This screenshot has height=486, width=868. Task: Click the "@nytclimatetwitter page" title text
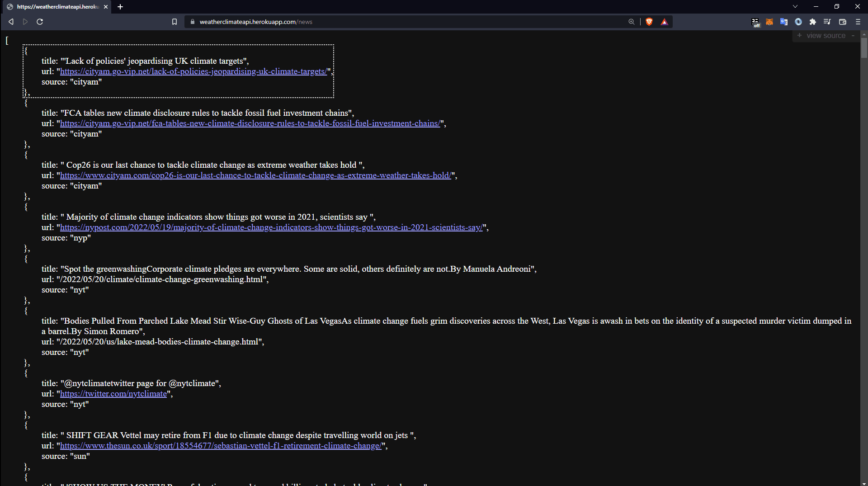pyautogui.click(x=140, y=383)
